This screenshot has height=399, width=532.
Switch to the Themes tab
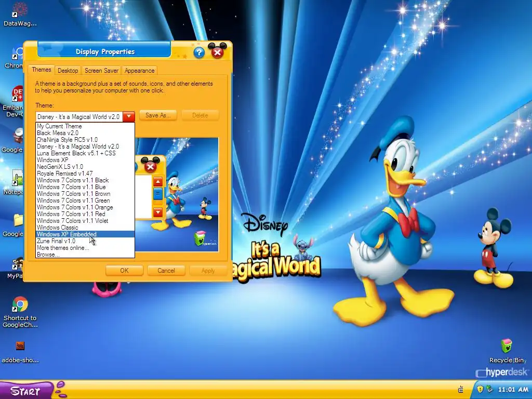tap(42, 70)
